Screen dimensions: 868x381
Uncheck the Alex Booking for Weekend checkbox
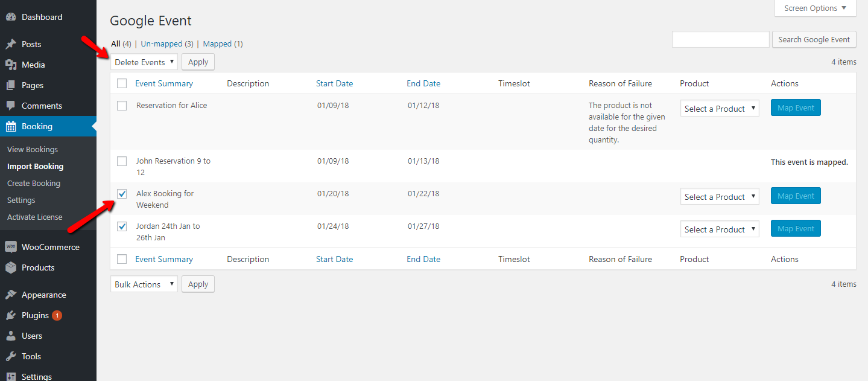point(122,194)
